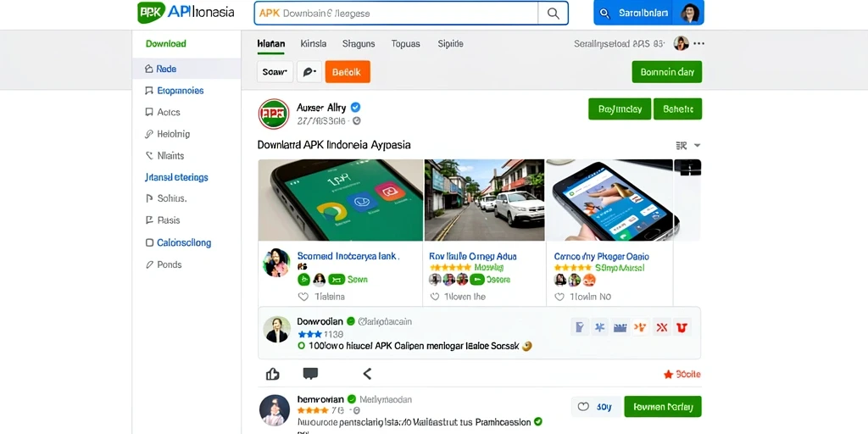Open the Scorned Inotcarye lank link
This screenshot has width=868, height=434.
click(348, 256)
